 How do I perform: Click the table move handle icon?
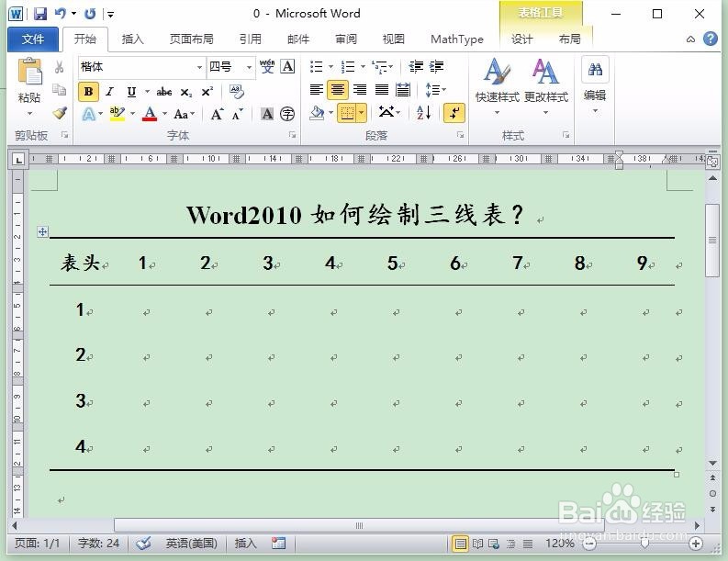point(42,231)
